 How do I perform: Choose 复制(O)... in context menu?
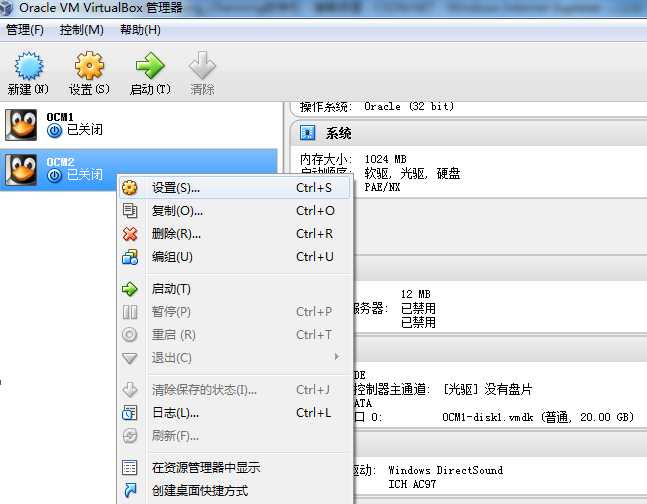coord(234,211)
